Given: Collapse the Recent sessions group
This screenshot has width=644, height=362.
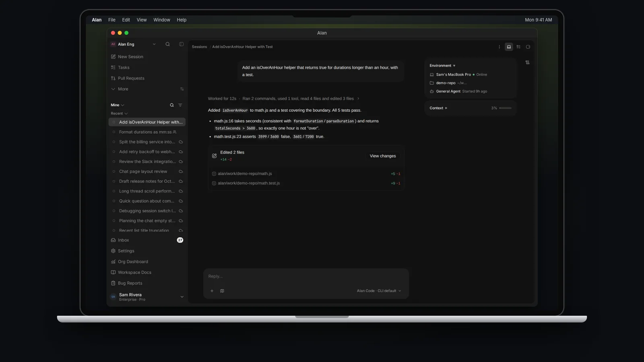Looking at the screenshot, I should [x=119, y=113].
